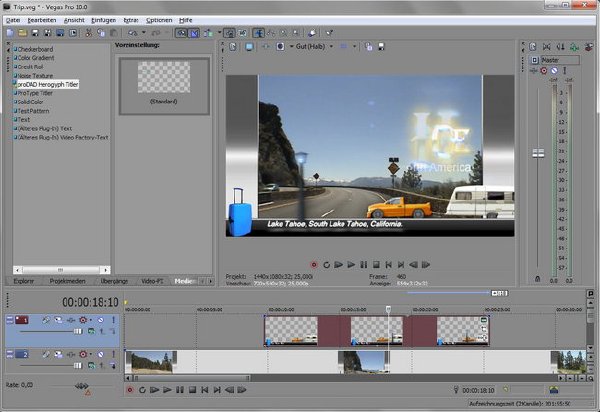The width and height of the screenshot is (600, 412).
Task: Solo video track 1
Action: pyautogui.click(x=113, y=320)
